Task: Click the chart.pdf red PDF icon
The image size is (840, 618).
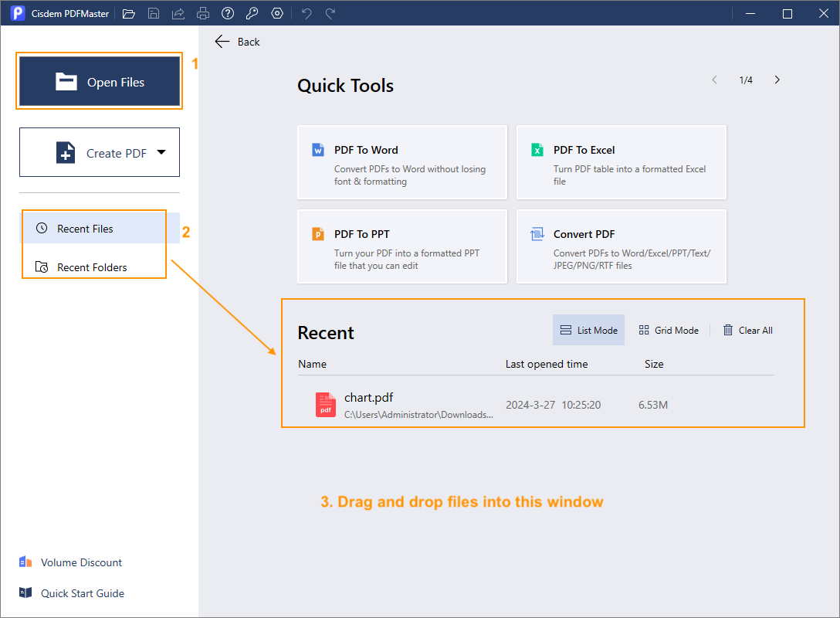Action: pos(326,405)
